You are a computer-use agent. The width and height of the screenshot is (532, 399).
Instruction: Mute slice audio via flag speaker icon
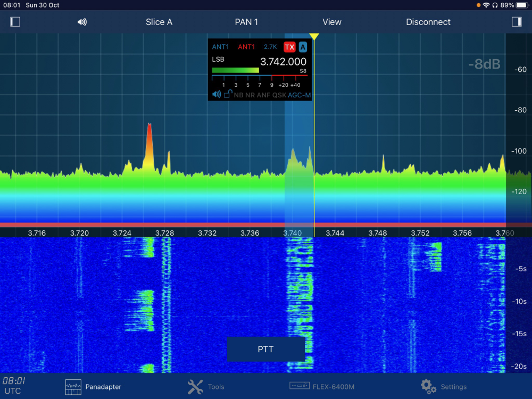pos(217,95)
